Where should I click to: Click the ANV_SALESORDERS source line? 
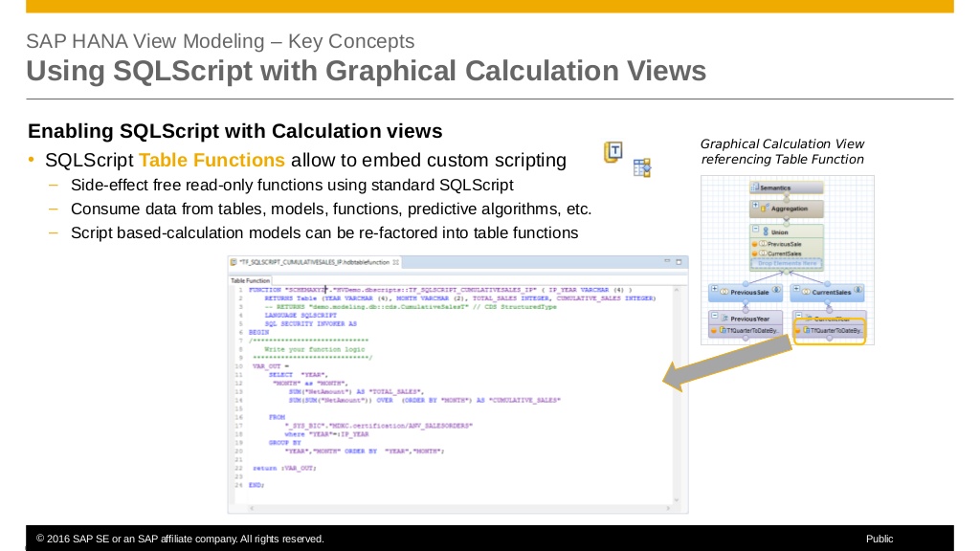tap(378, 426)
